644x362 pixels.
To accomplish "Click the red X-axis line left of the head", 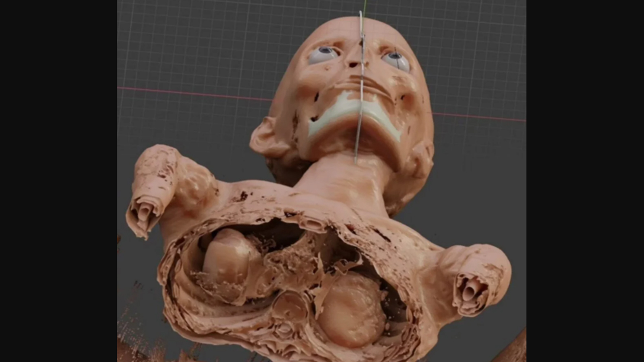I will tap(191, 93).
